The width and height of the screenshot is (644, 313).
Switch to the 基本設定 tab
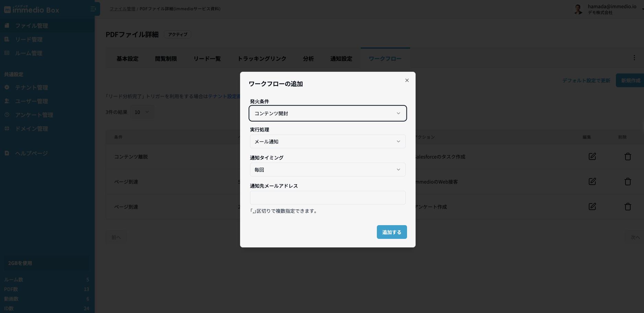pyautogui.click(x=128, y=59)
